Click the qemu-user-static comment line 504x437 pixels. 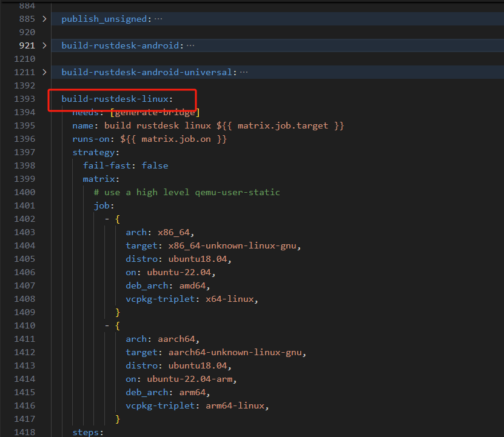(x=187, y=193)
